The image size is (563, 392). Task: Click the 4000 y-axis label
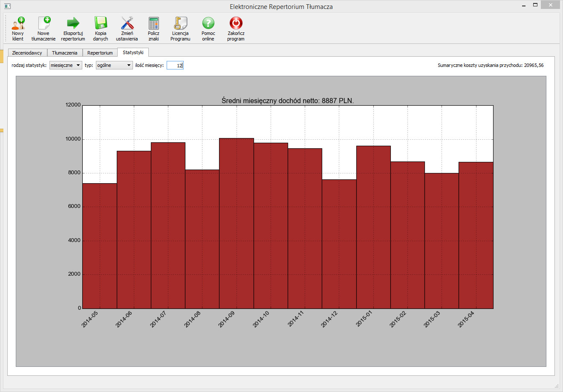point(74,240)
